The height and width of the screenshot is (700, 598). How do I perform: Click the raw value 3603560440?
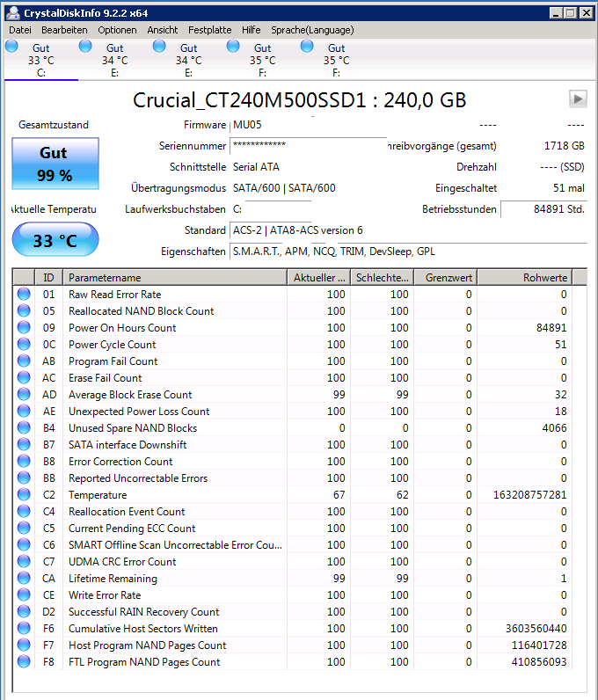pyautogui.click(x=536, y=628)
